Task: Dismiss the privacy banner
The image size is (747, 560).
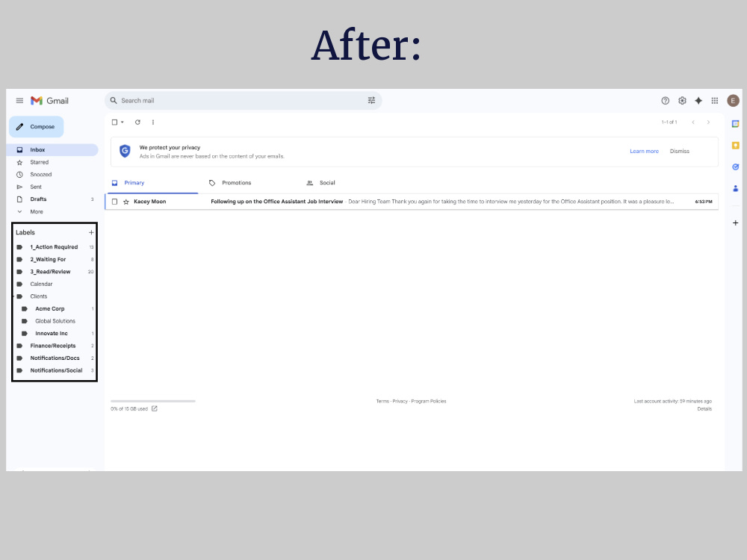Action: click(679, 152)
